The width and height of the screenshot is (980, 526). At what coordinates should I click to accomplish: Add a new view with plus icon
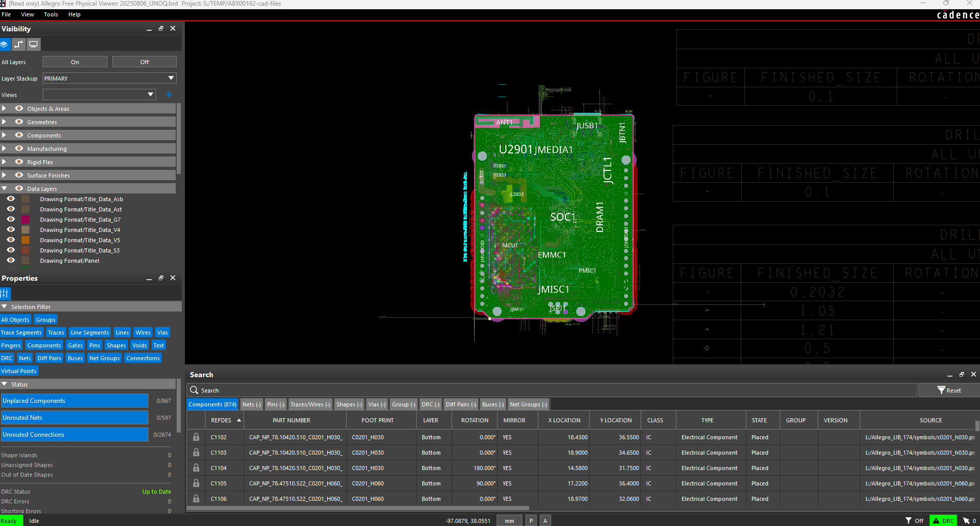click(x=168, y=94)
